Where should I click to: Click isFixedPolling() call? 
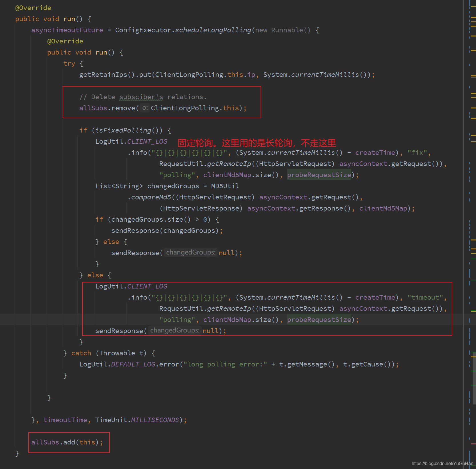[127, 131]
